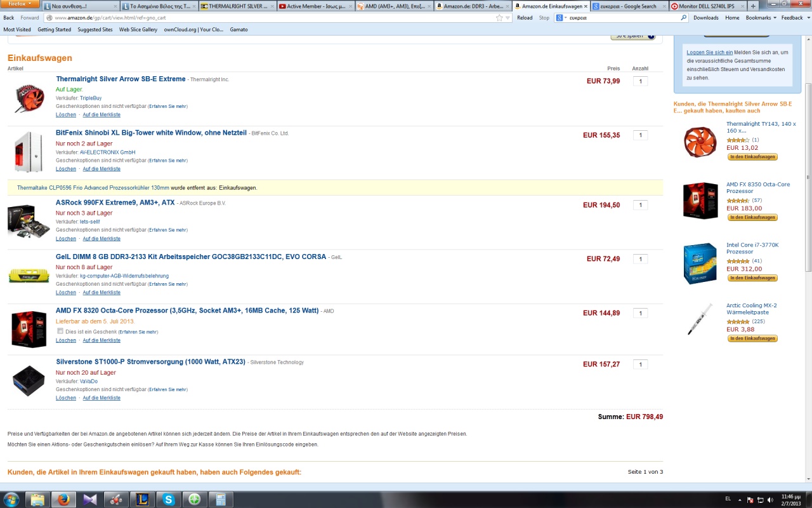Open Skype from the taskbar
This screenshot has width=812, height=508.
pyautogui.click(x=168, y=499)
